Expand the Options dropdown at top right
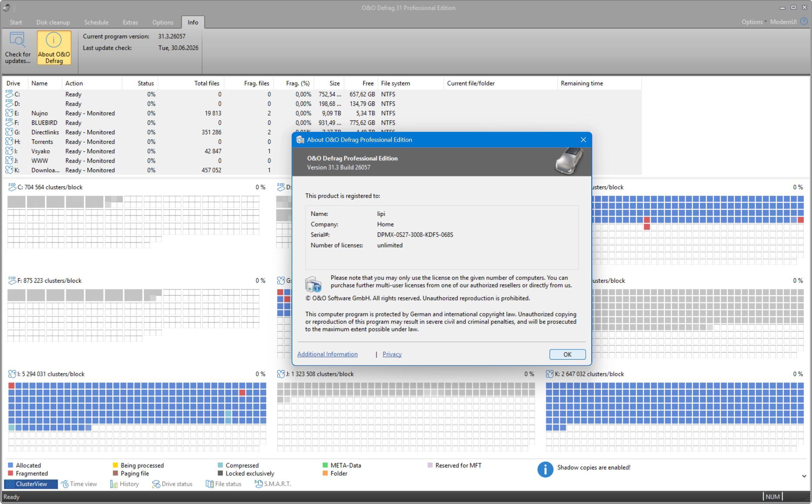Viewport: 812px width, 504px height. click(754, 22)
